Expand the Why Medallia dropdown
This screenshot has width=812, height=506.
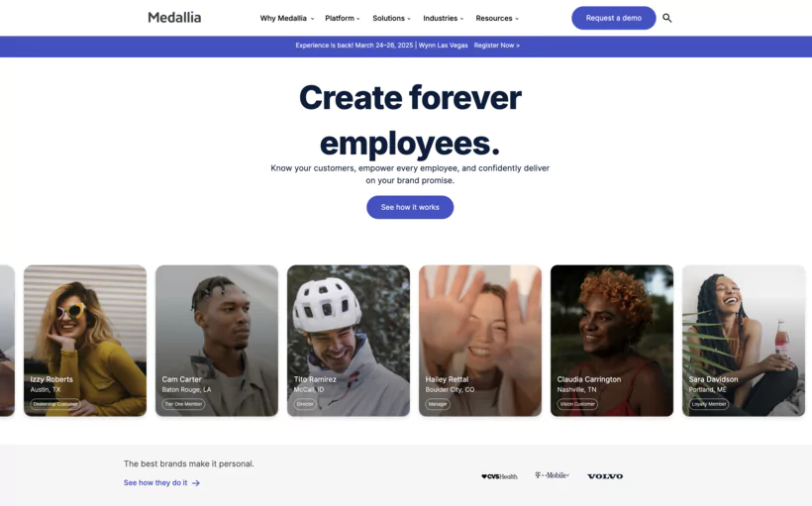pos(287,18)
